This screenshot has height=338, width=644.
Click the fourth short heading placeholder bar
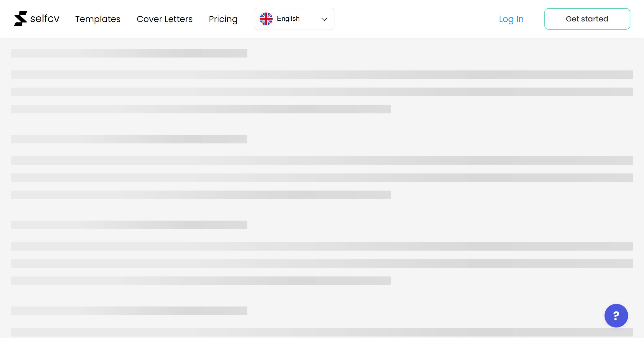click(129, 311)
